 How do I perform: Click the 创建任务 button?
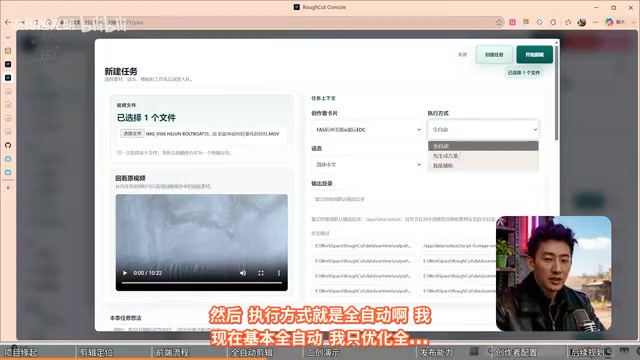tap(494, 55)
